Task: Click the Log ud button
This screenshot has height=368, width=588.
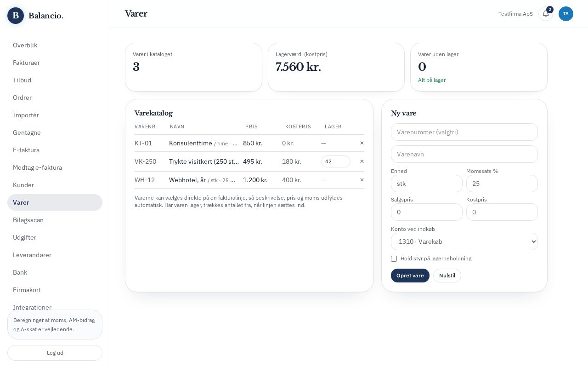Action: (x=55, y=353)
